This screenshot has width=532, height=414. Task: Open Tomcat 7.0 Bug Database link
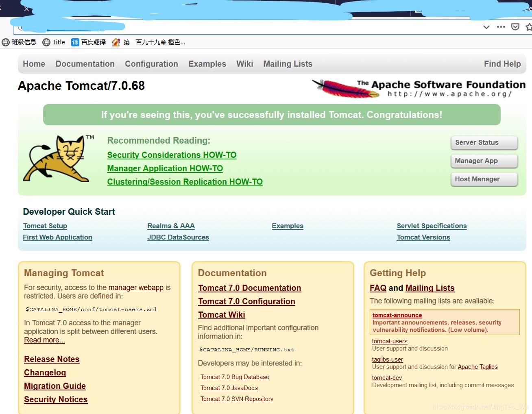tap(235, 377)
